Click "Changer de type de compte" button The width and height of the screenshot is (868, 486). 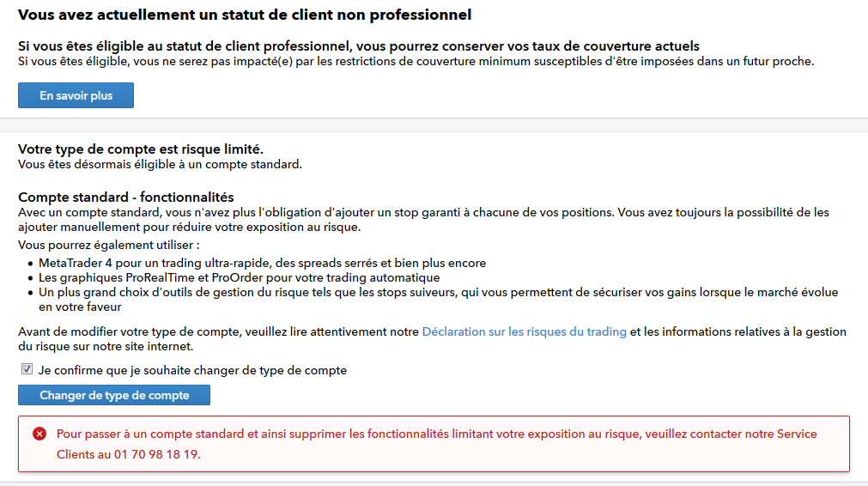point(113,395)
